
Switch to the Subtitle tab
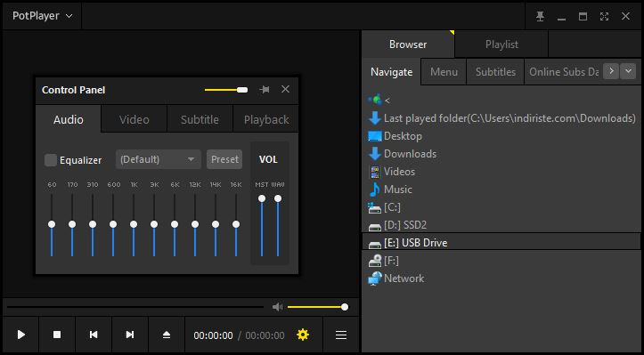[200, 120]
